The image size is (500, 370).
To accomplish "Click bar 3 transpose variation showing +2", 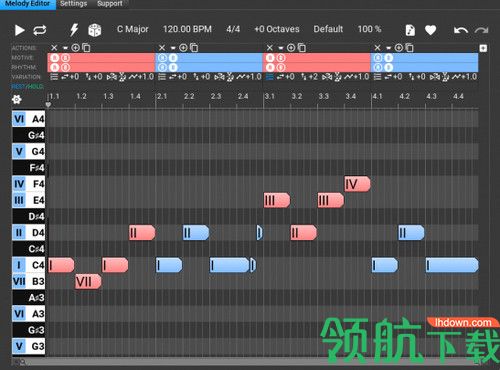I will (x=309, y=77).
